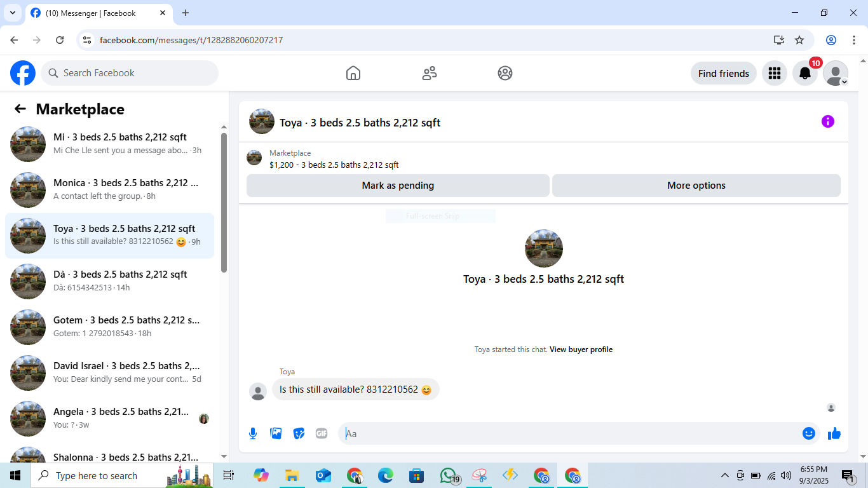
Task: Open the volume control in system tray
Action: pos(786,475)
